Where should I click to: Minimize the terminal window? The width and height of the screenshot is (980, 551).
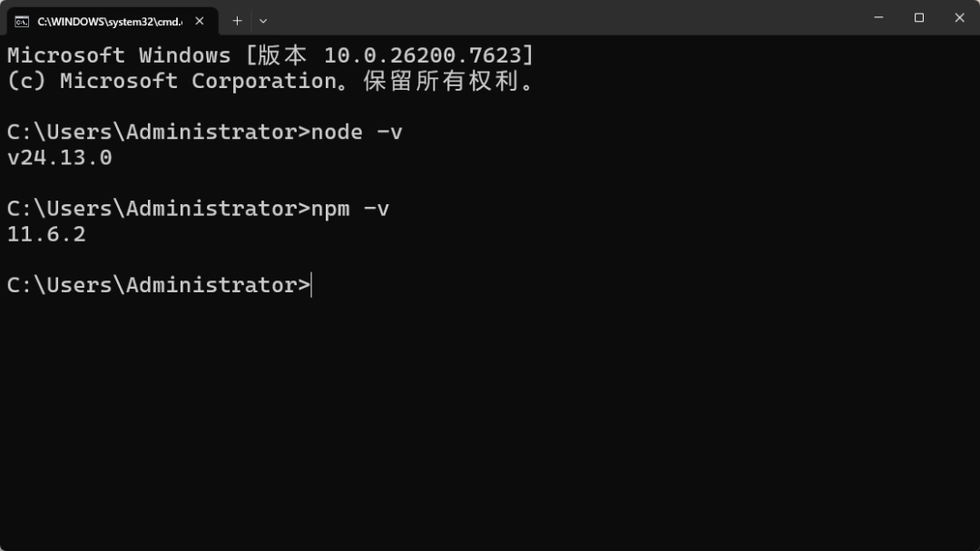[x=878, y=18]
